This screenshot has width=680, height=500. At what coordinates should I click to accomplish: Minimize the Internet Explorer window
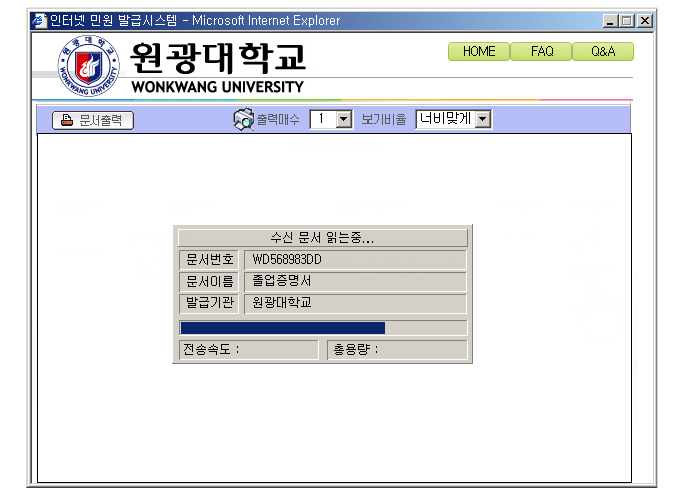610,21
